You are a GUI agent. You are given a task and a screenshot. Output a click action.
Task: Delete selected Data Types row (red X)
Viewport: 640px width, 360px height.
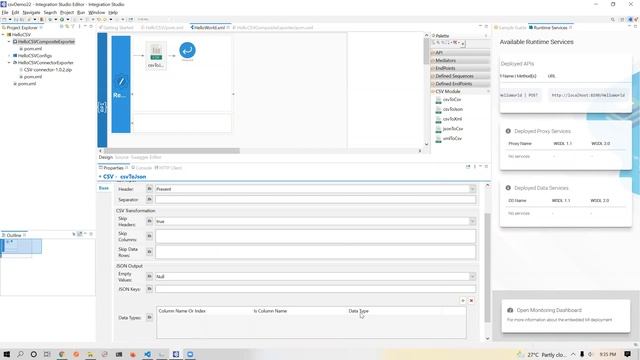click(x=471, y=300)
